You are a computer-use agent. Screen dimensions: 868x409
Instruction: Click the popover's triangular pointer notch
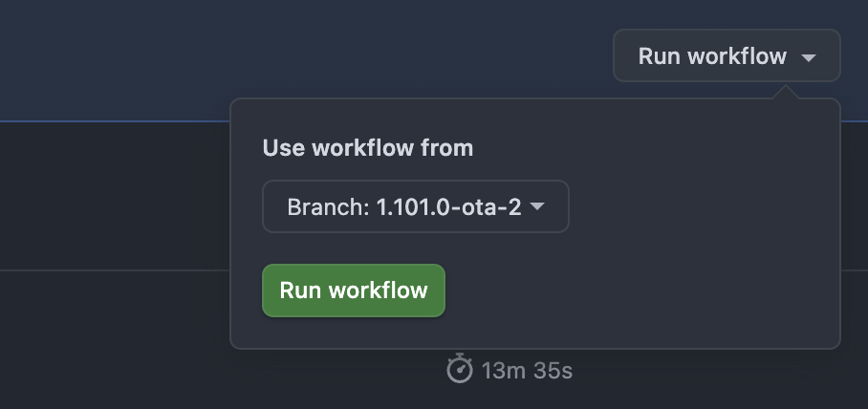tap(787, 93)
